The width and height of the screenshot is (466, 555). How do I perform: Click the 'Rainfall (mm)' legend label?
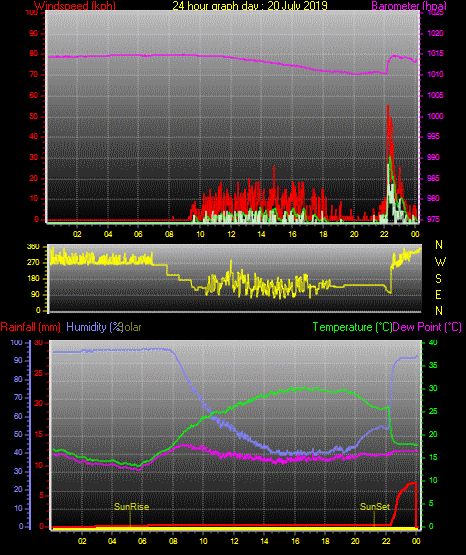[x=30, y=327]
